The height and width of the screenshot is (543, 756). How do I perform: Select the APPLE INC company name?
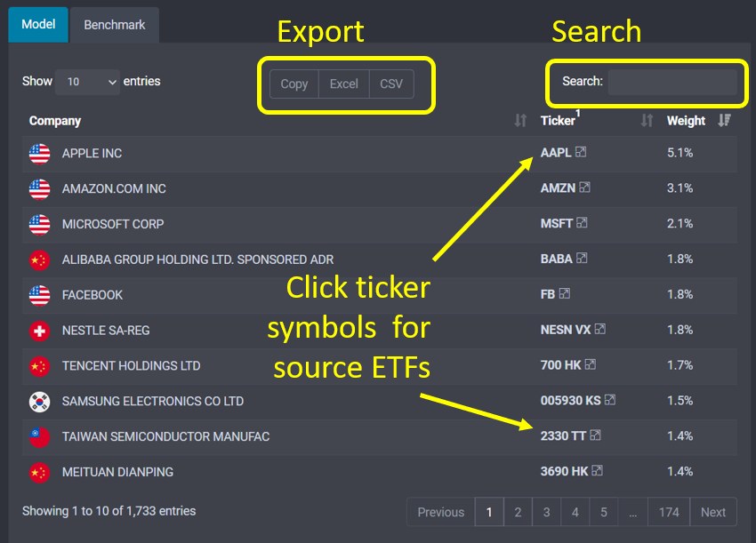click(92, 153)
